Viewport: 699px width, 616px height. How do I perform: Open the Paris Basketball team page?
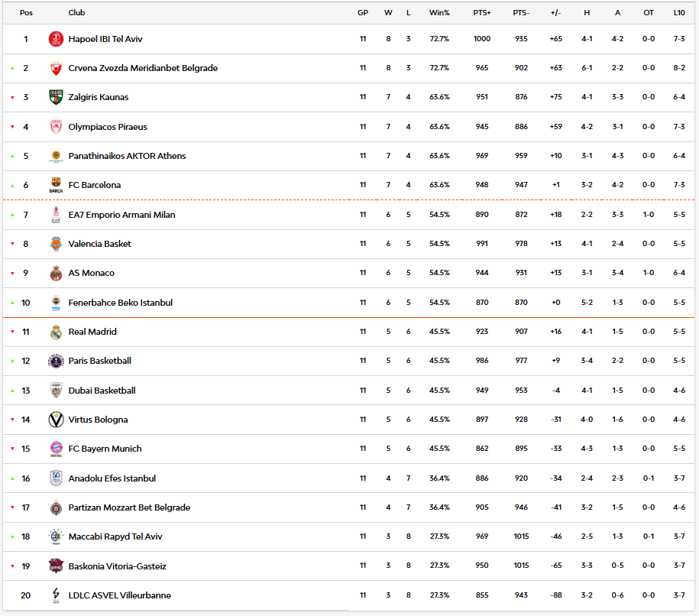[x=99, y=361]
